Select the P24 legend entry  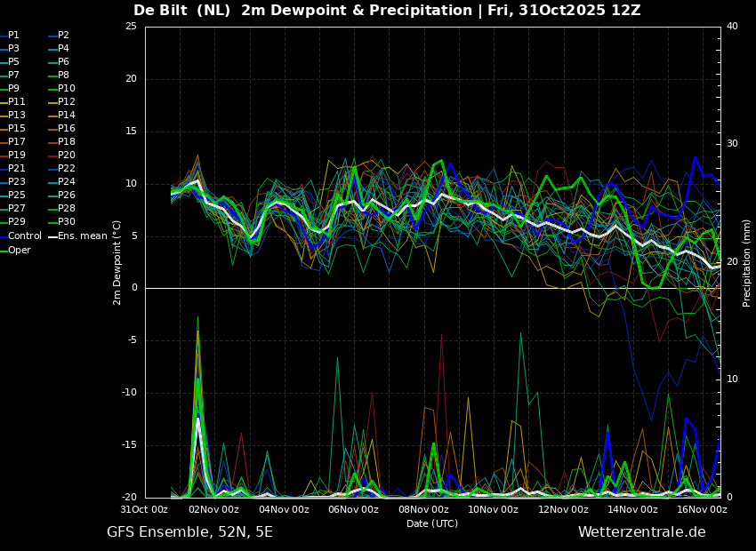tap(61, 181)
